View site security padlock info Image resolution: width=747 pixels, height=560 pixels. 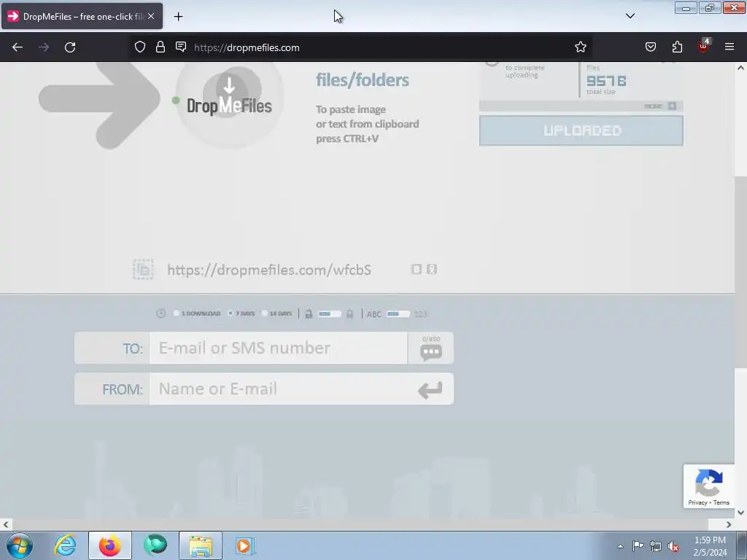(x=160, y=47)
